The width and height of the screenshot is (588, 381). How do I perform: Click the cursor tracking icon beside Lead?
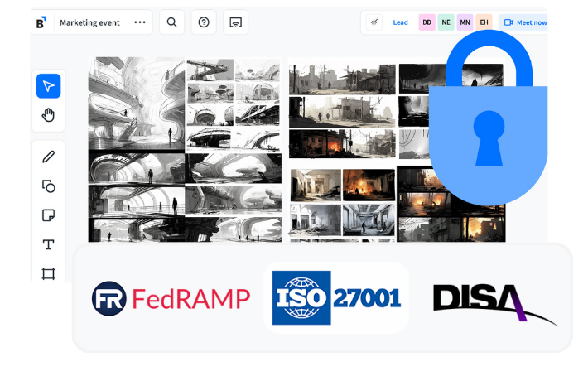374,22
